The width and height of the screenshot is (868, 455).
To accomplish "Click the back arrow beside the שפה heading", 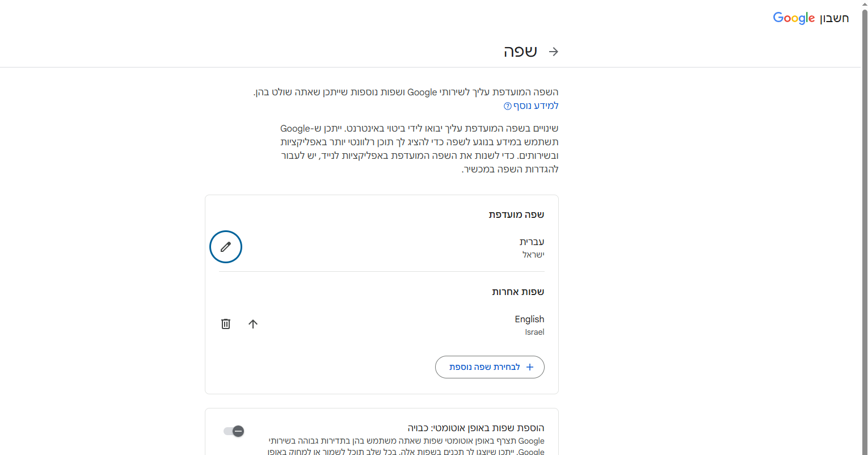I will tap(554, 52).
